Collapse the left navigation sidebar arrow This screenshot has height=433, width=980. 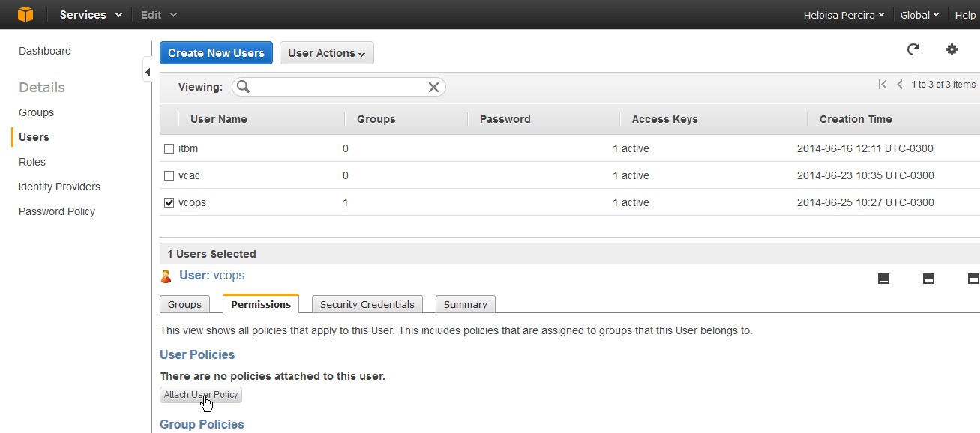pyautogui.click(x=148, y=73)
